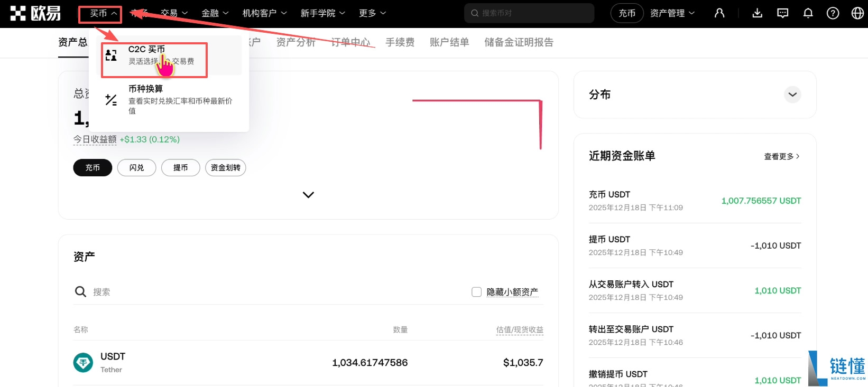Click the 从交易账户转入 USDT entry
Image resolution: width=868 pixels, height=387 pixels.
click(695, 290)
